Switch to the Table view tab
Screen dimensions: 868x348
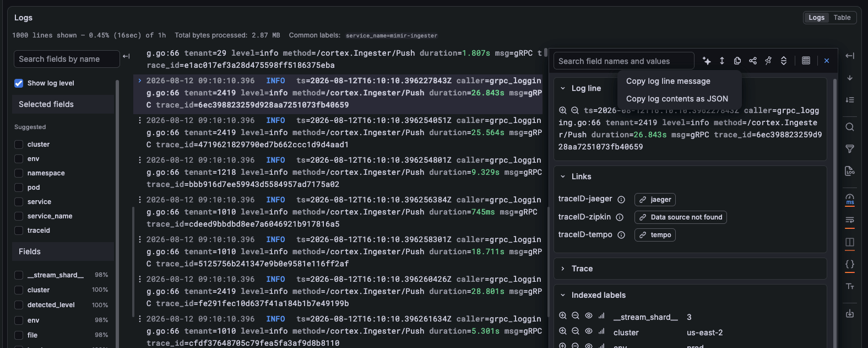click(842, 18)
